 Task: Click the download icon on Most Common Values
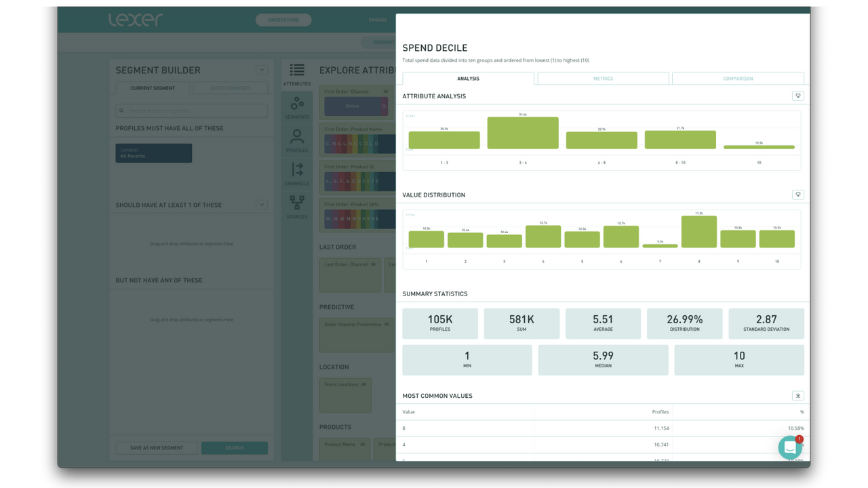[x=798, y=395]
